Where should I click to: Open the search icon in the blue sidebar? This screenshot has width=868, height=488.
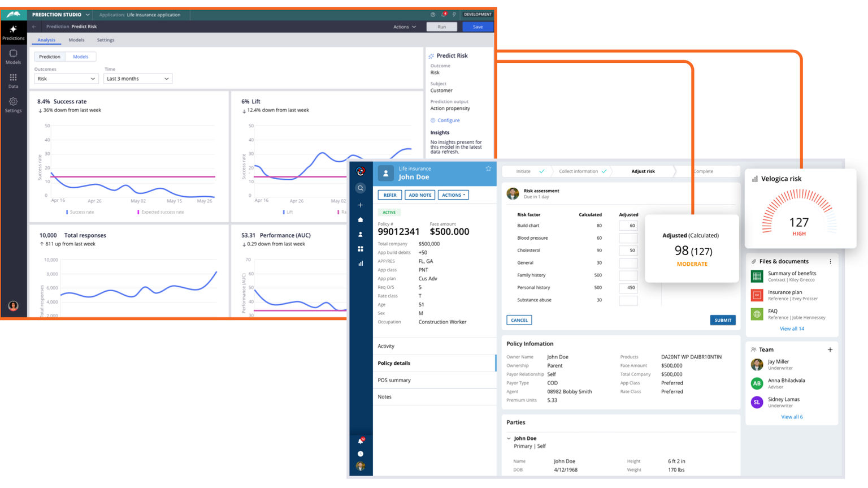(x=361, y=188)
